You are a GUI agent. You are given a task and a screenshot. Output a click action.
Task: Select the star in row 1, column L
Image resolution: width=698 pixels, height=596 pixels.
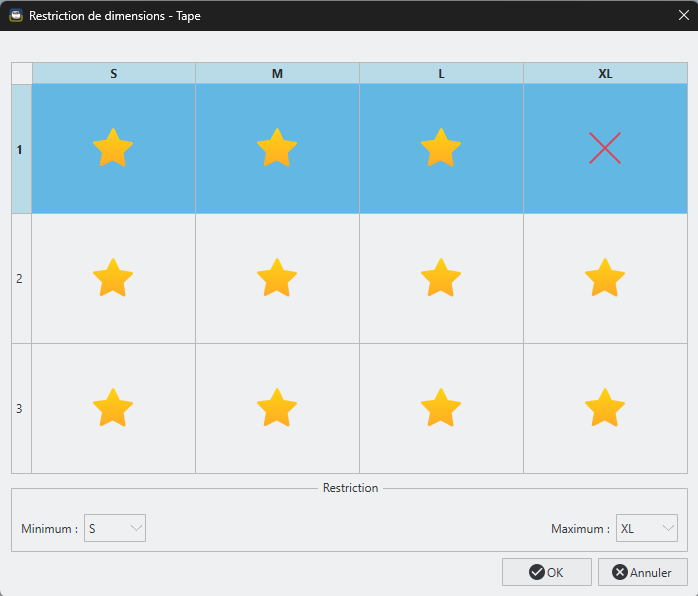click(441, 148)
